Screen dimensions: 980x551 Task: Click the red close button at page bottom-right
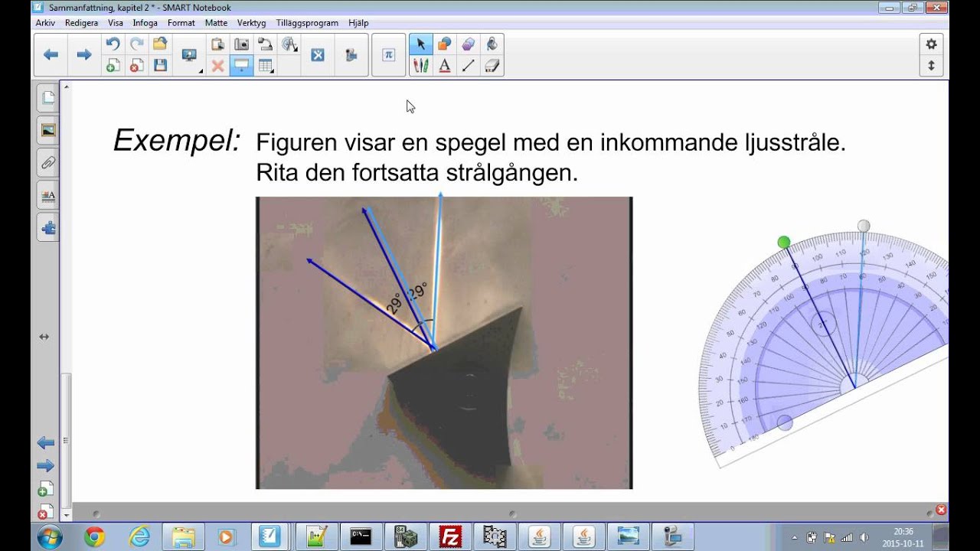tap(941, 510)
